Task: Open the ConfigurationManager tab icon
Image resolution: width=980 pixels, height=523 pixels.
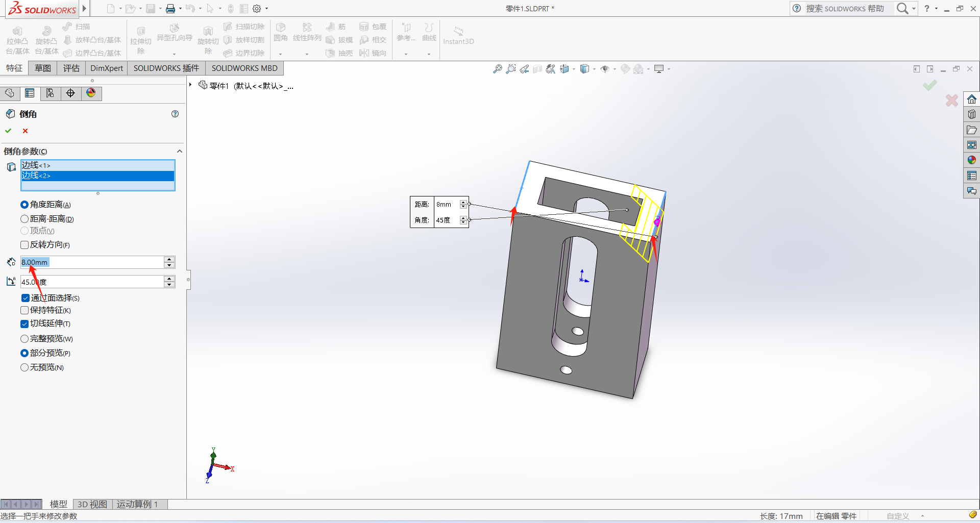Action: tap(50, 93)
